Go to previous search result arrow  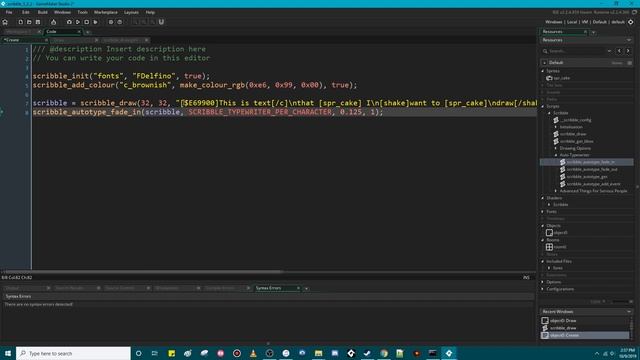(619, 51)
